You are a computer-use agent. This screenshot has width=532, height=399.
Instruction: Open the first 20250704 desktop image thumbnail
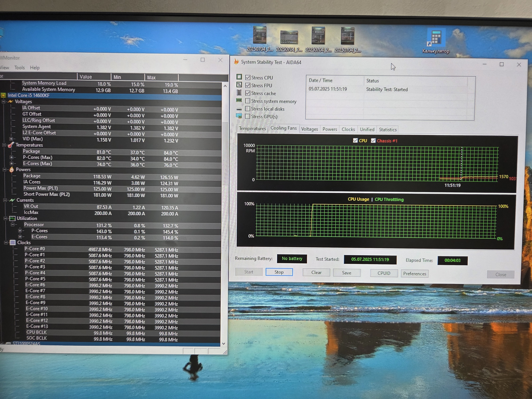click(259, 36)
